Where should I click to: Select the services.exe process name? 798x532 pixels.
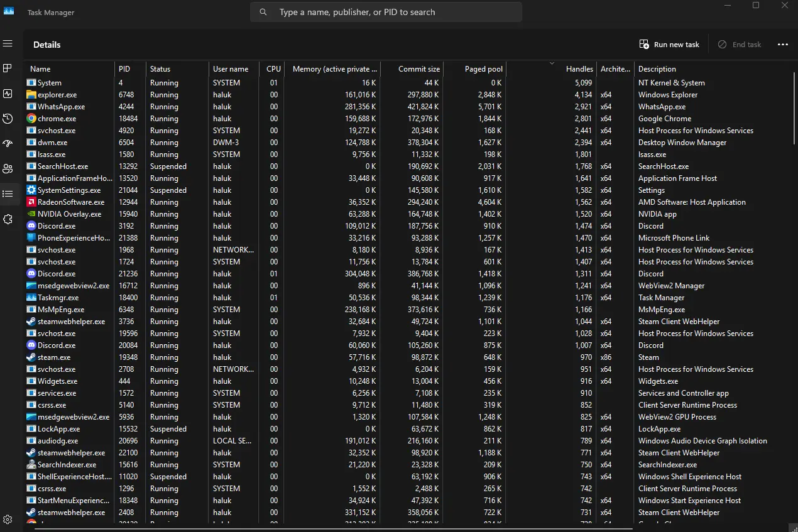coord(57,393)
